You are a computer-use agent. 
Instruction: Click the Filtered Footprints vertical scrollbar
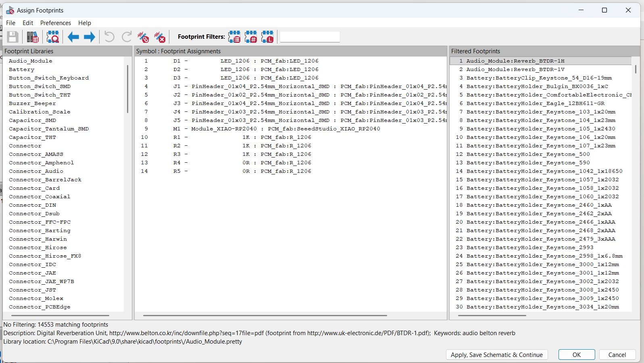point(636,69)
